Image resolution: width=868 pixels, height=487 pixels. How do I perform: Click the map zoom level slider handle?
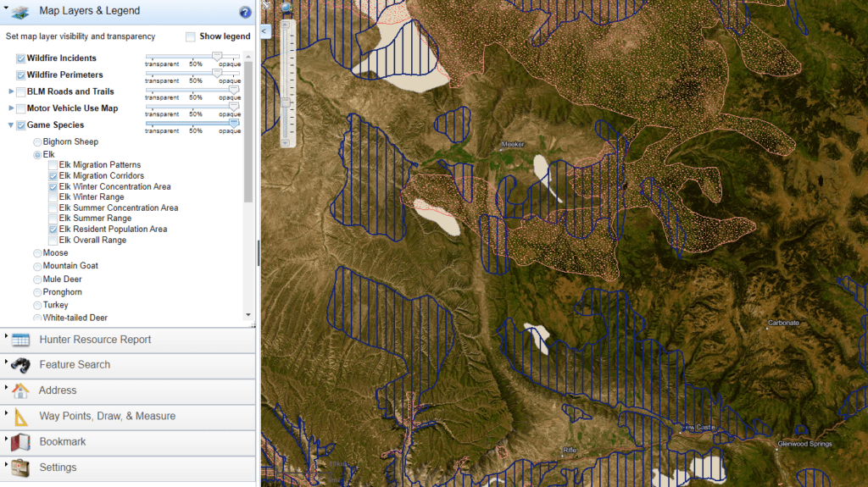[x=286, y=103]
